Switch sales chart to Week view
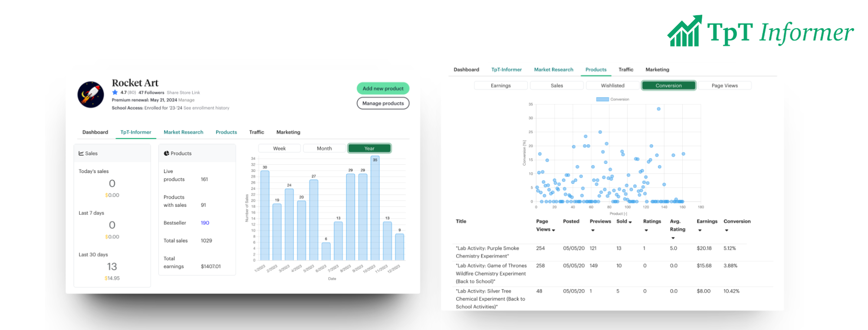868x330 pixels. click(279, 148)
